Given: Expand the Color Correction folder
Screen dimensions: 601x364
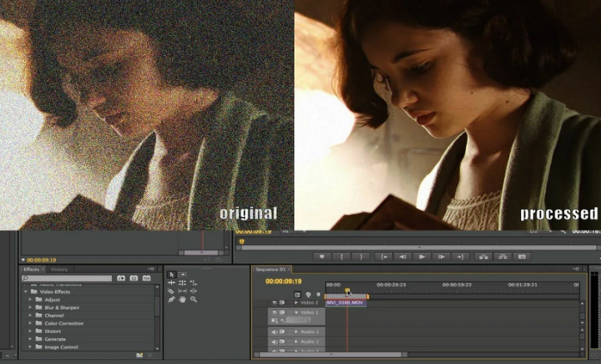Looking at the screenshot, I should pyautogui.click(x=30, y=323).
